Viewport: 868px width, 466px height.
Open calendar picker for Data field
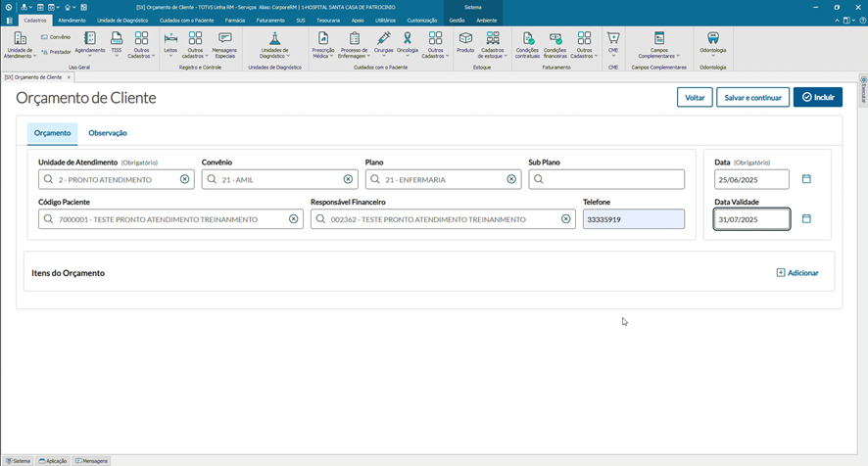tap(806, 179)
